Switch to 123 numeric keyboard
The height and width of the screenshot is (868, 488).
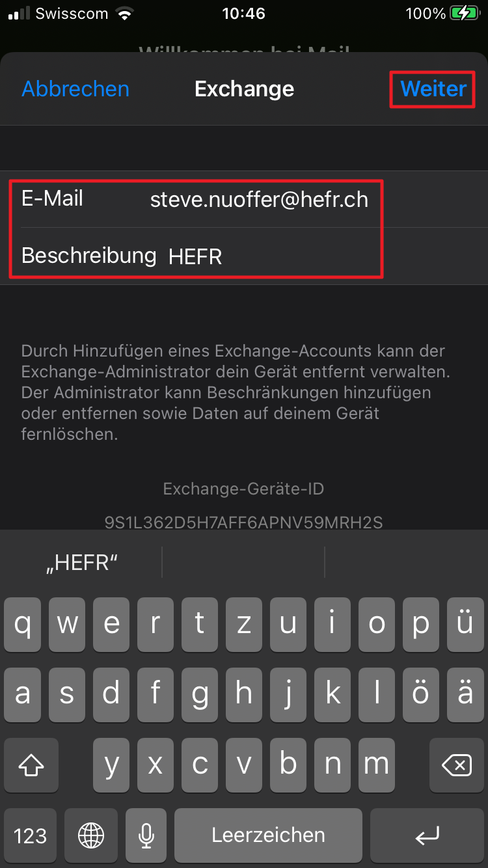point(30,835)
